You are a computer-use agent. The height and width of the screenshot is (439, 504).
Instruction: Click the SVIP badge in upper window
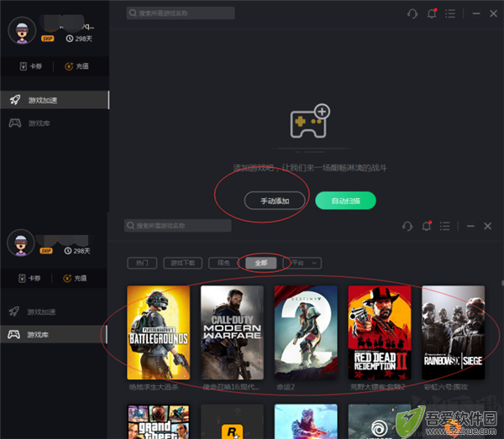click(x=48, y=39)
